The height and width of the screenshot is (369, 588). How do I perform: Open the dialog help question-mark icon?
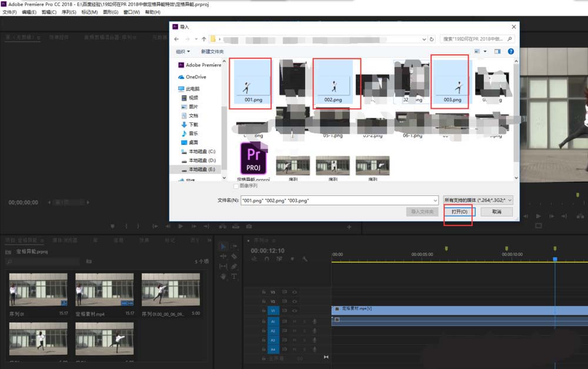coord(512,52)
